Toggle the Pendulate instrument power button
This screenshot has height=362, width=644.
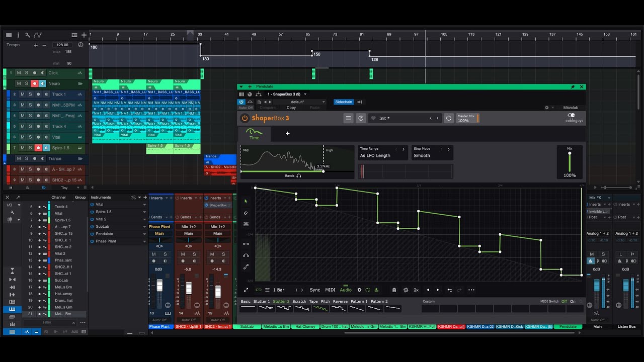point(92,234)
